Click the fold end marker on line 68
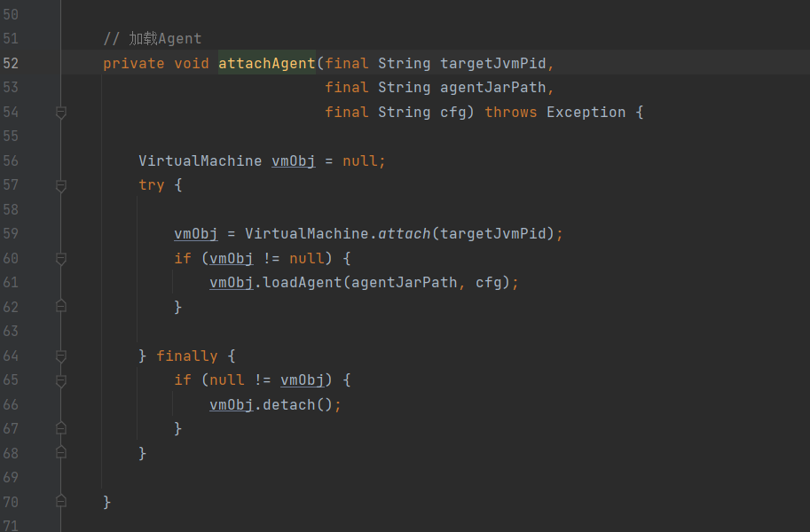The height and width of the screenshot is (532, 810). click(61, 453)
